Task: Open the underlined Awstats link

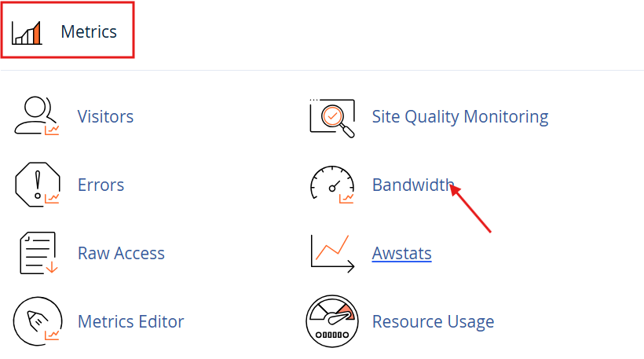Action: click(401, 253)
